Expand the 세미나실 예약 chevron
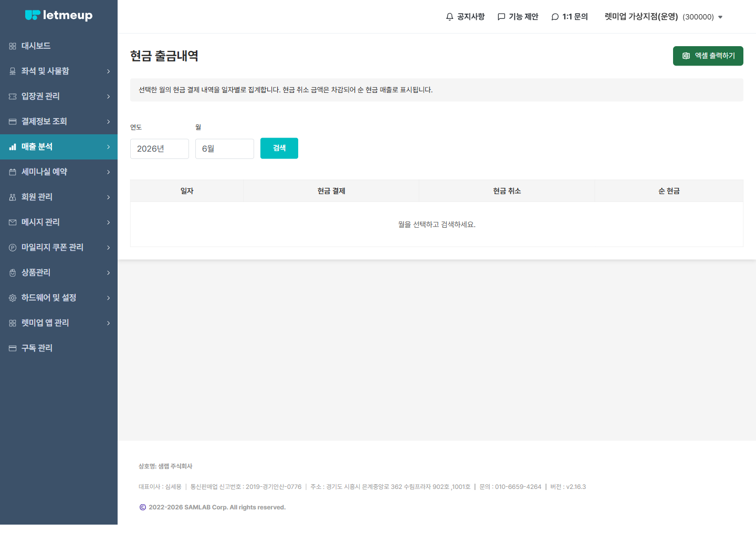The image size is (756, 533). point(109,172)
